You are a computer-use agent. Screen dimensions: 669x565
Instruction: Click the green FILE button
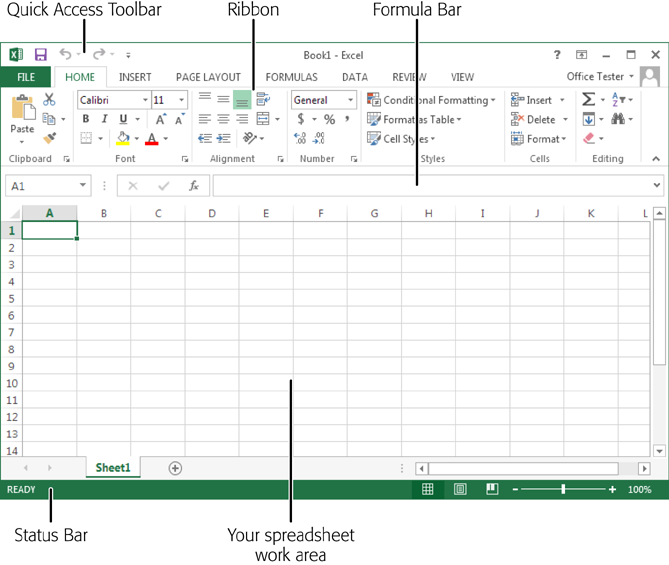pos(25,77)
